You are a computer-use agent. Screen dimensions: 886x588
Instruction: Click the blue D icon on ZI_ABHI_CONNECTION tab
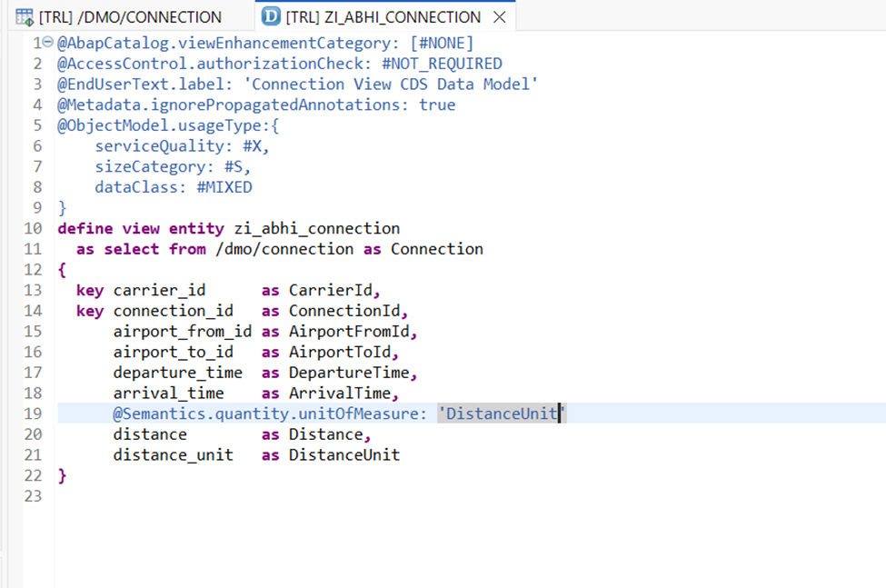coord(270,17)
